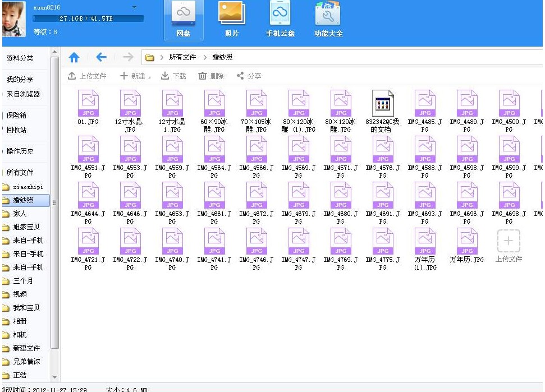Switch to the 照片 photos tab
The width and height of the screenshot is (545, 392).
pyautogui.click(x=231, y=20)
